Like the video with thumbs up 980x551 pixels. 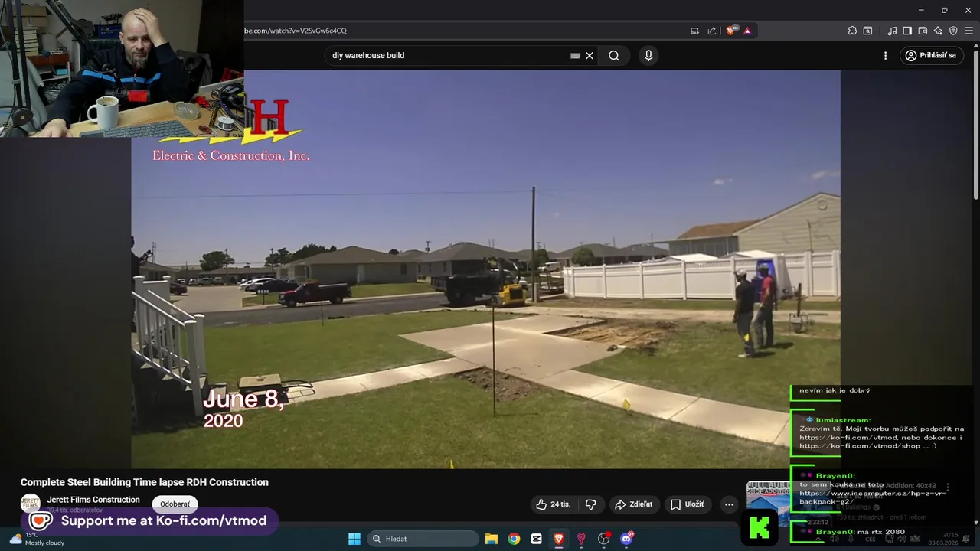click(x=553, y=504)
